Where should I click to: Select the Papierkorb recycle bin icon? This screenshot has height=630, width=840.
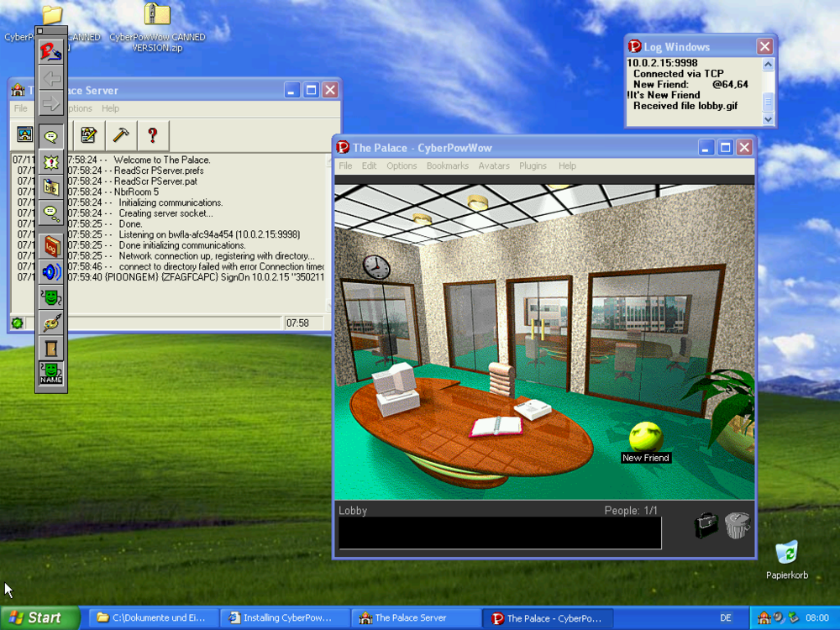(x=787, y=559)
